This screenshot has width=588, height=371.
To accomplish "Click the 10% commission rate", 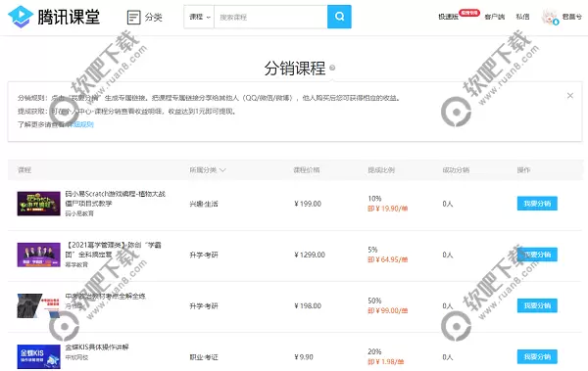I will pos(374,199).
